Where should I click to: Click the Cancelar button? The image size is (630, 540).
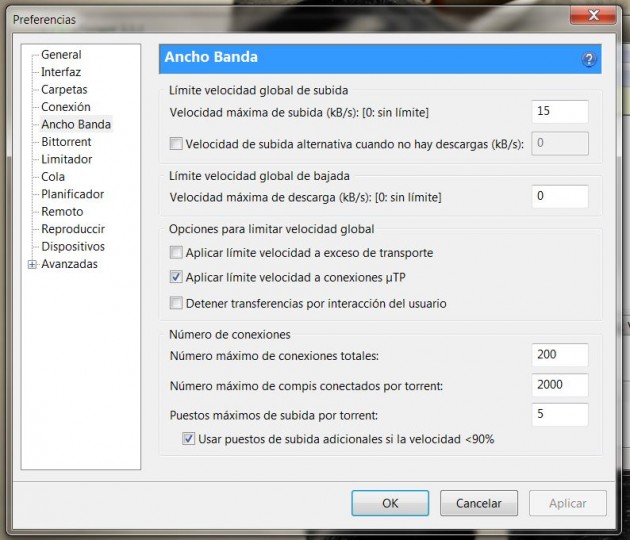(478, 503)
